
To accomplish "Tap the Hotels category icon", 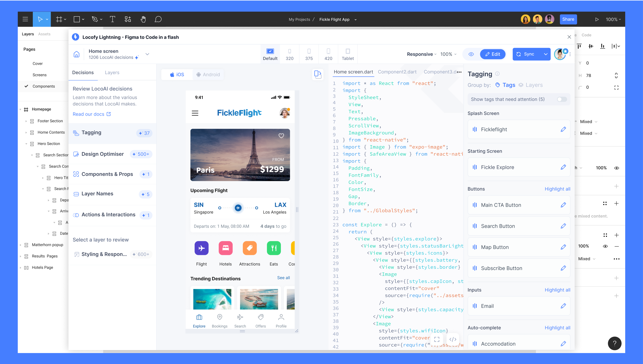I will tap(225, 248).
